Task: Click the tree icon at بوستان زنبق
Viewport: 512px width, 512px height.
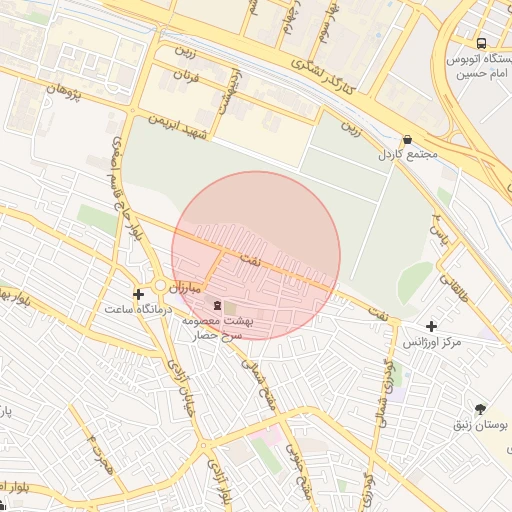Action: 480,409
